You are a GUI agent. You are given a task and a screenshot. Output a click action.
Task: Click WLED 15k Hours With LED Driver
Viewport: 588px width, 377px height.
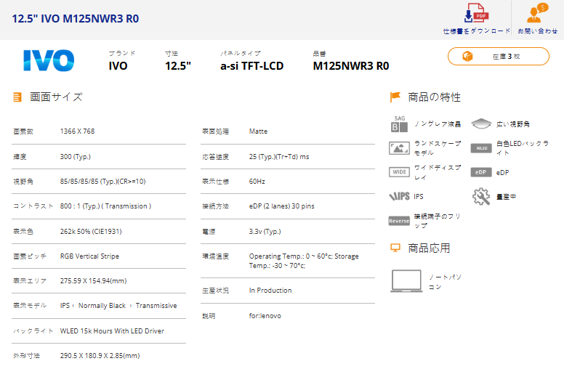coord(112,331)
